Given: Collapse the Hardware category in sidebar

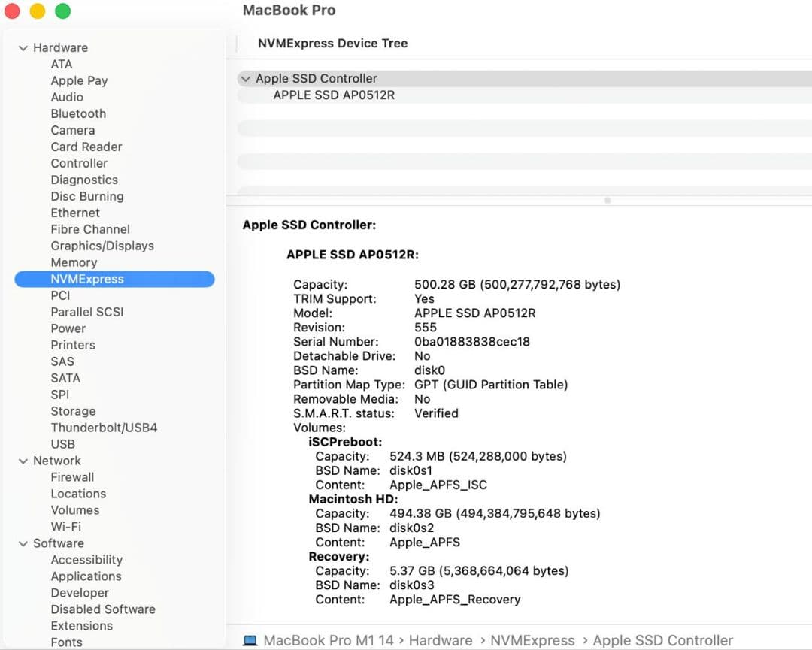Looking at the screenshot, I should pos(23,47).
